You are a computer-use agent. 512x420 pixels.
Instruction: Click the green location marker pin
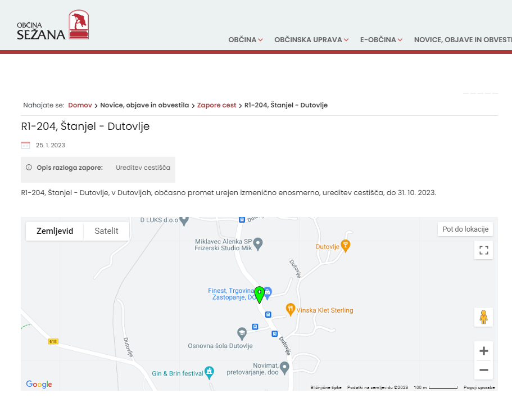click(259, 294)
